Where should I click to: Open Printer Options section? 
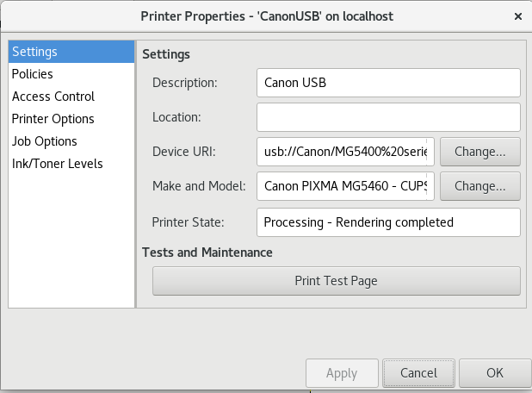71,119
